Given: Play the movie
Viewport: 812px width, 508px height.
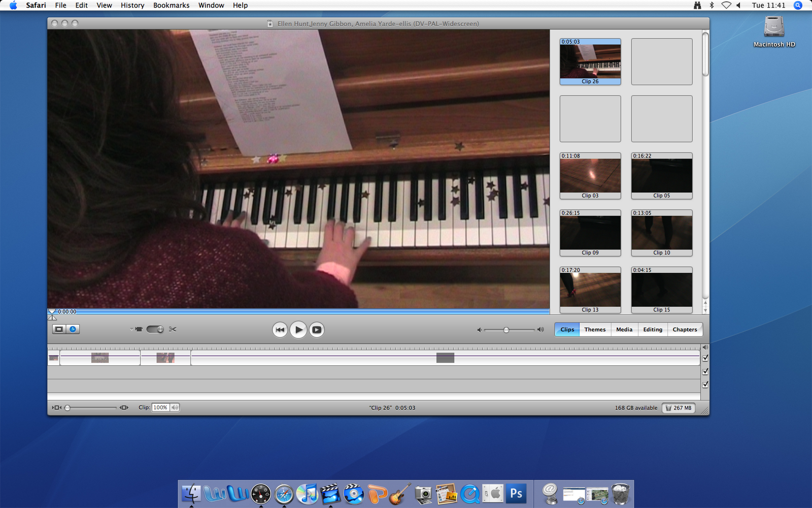Looking at the screenshot, I should tap(298, 330).
